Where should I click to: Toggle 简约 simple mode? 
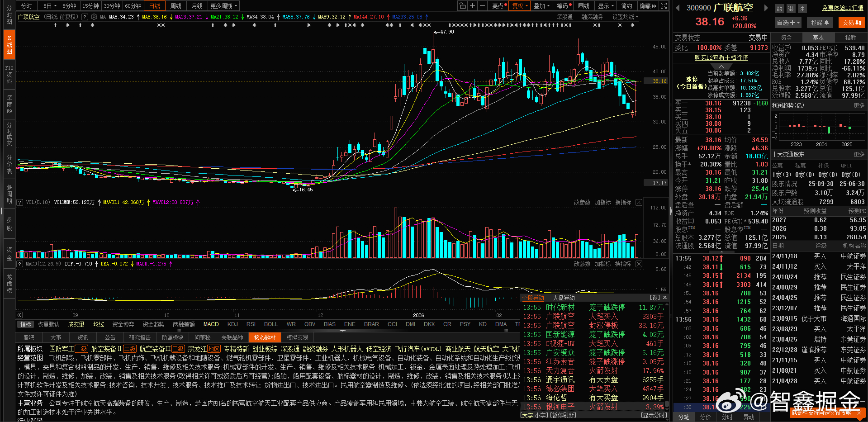(626, 6)
